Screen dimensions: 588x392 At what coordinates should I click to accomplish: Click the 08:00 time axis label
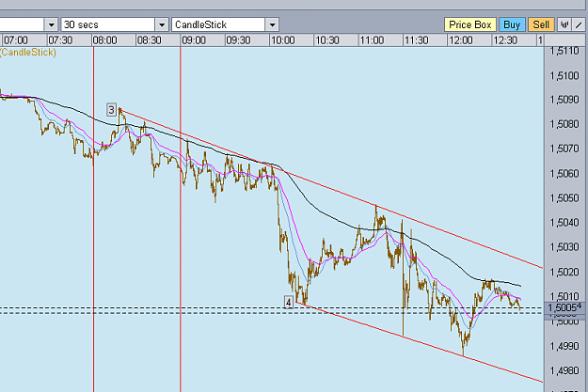pyautogui.click(x=104, y=40)
